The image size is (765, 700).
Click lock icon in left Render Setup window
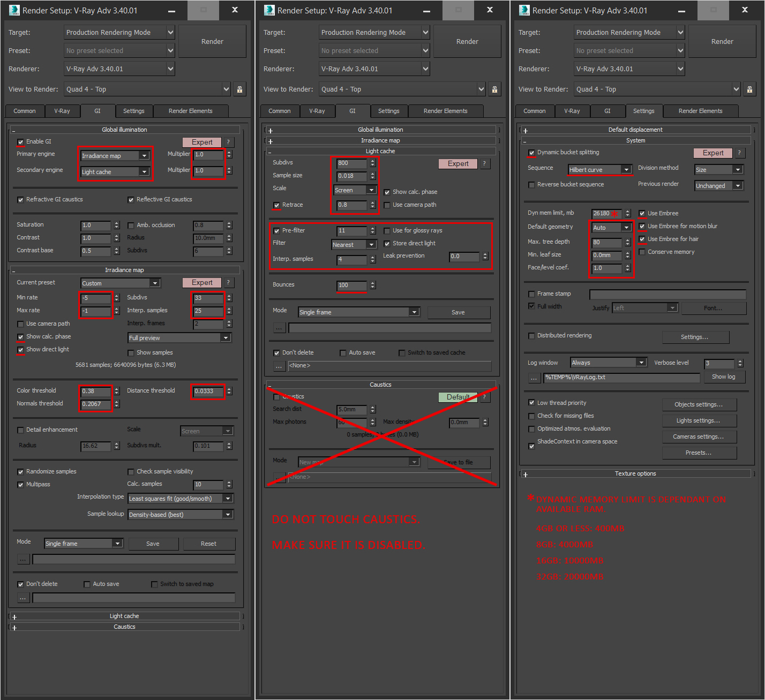coord(240,89)
